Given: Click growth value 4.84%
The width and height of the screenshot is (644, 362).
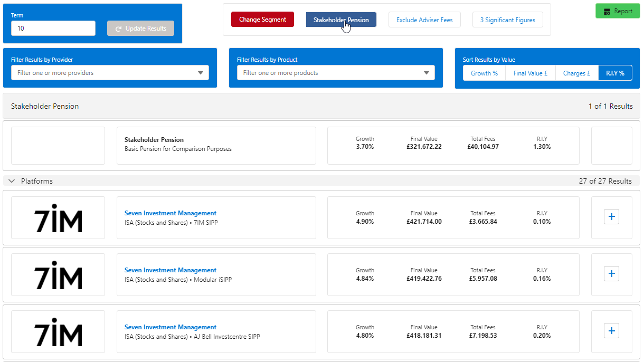Looking at the screenshot, I should 365,279.
